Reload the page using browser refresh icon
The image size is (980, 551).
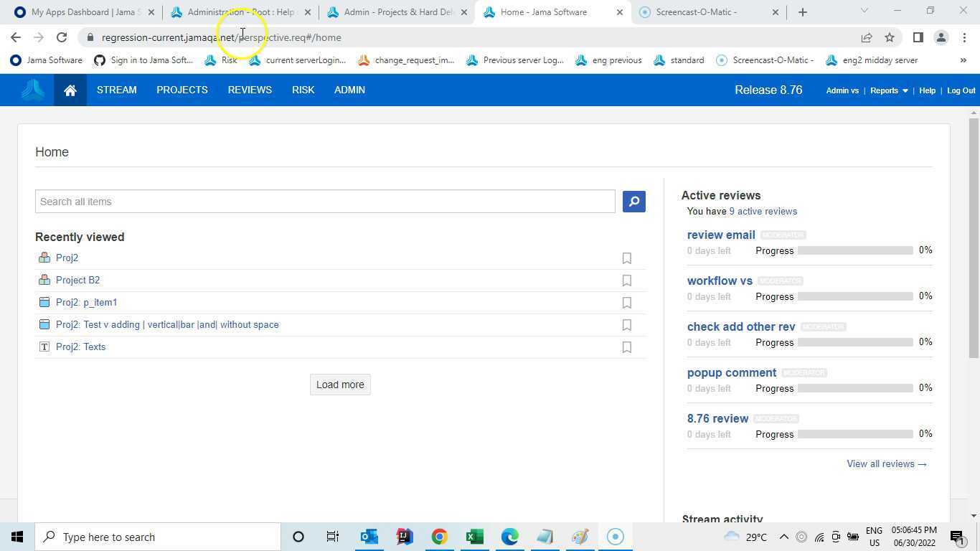[x=62, y=37]
